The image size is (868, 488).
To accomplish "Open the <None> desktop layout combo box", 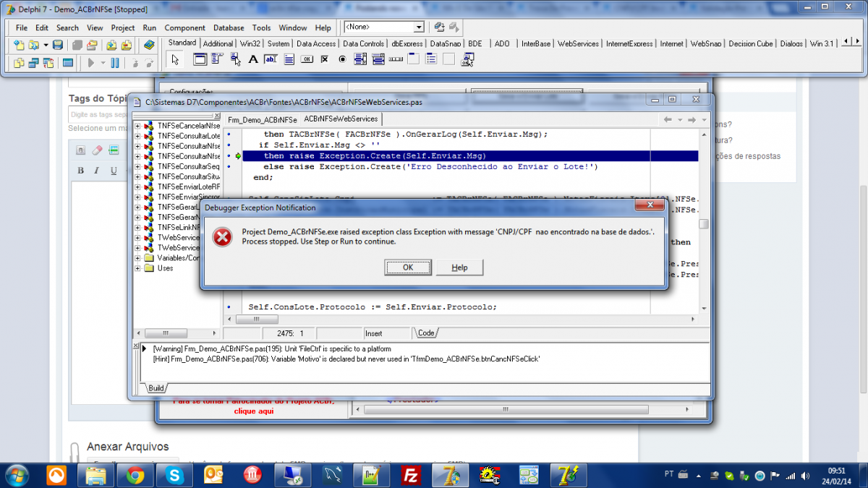I will (383, 27).
